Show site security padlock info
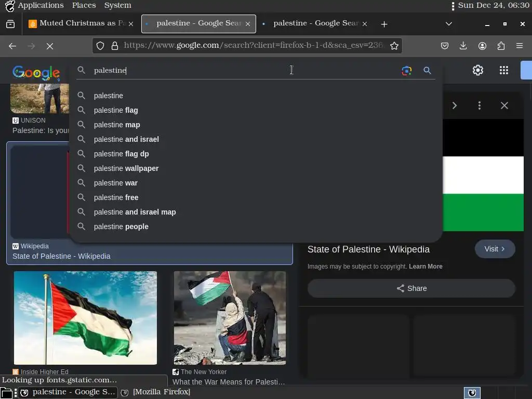Screen dimensions: 532x399 pos(115,46)
